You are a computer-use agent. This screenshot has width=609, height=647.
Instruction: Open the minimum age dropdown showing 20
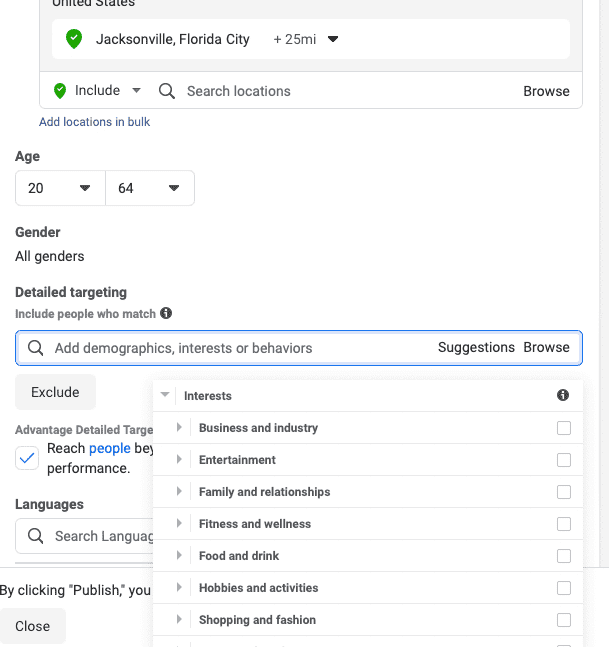pyautogui.click(x=60, y=188)
